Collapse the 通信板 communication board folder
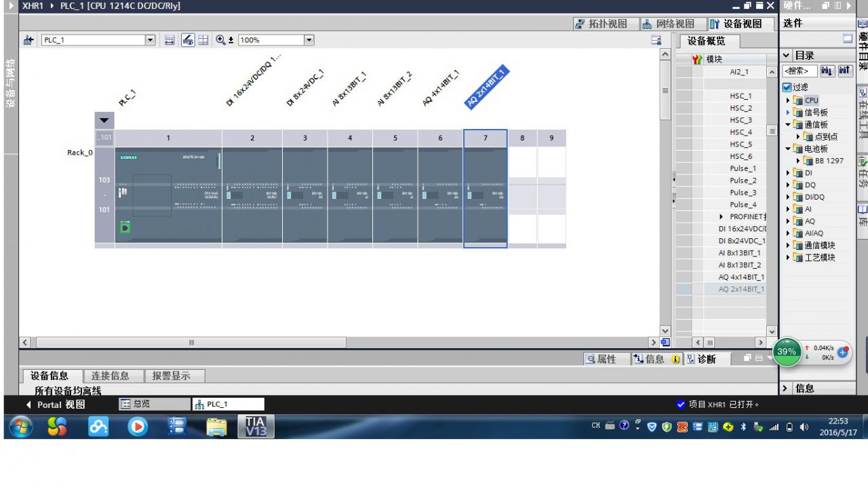 pos(789,125)
